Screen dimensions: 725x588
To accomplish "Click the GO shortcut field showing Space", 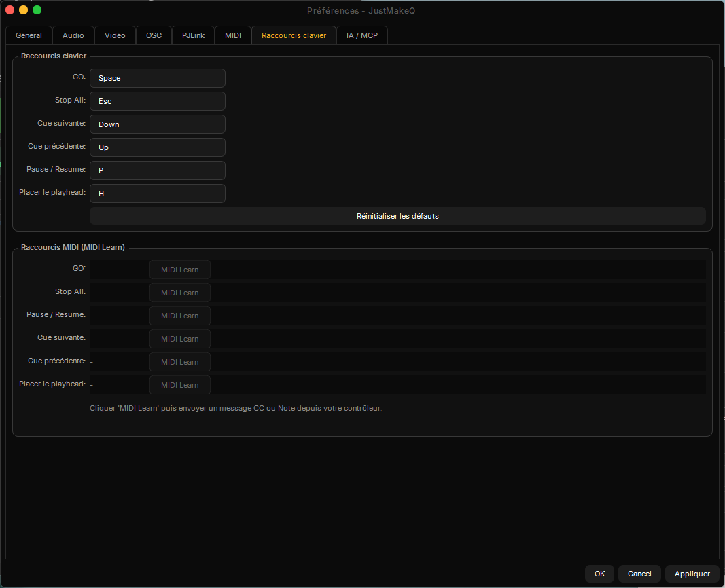I will (x=157, y=78).
